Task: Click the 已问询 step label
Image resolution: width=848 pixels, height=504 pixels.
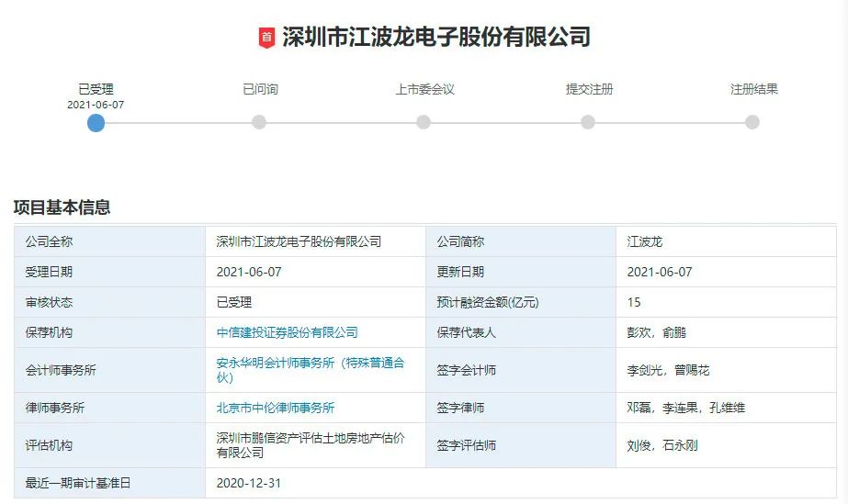Action: [260, 89]
